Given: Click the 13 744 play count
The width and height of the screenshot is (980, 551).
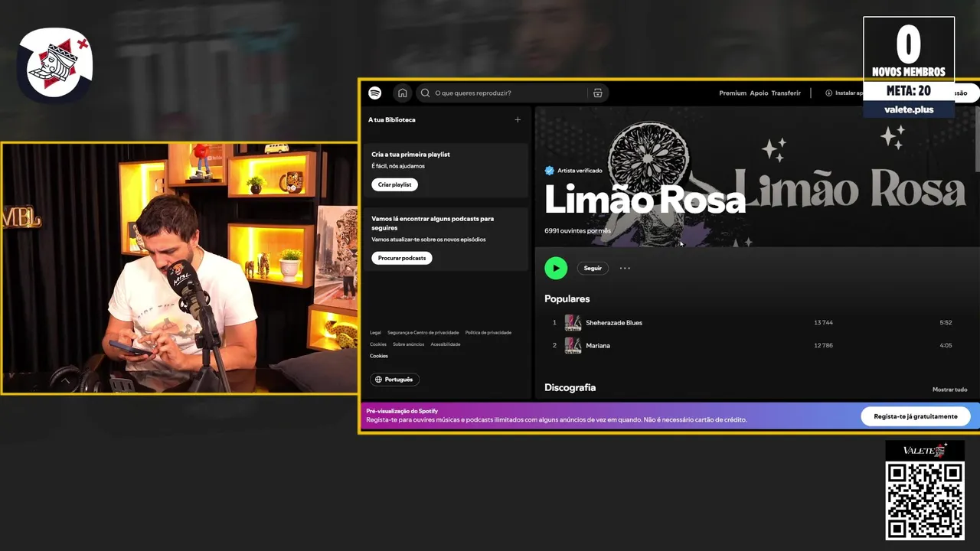Looking at the screenshot, I should point(823,323).
